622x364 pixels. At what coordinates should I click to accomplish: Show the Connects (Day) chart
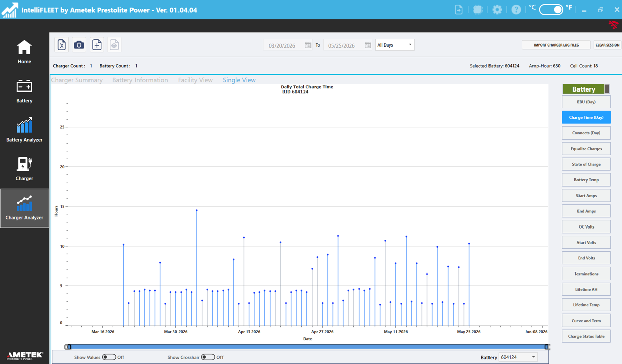(x=586, y=133)
